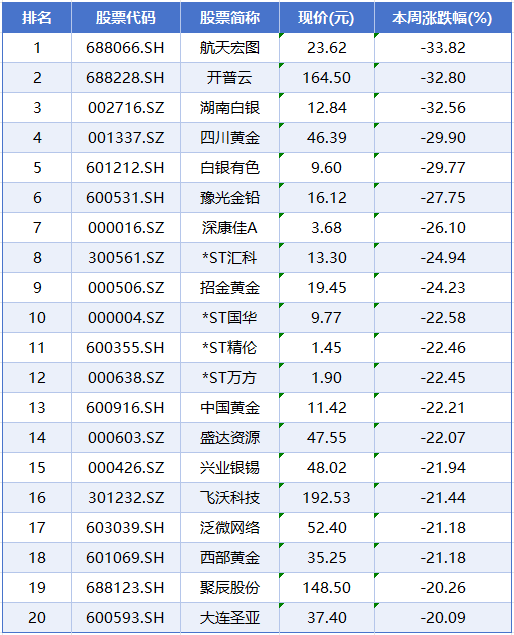
Task: Click the price cell 192.53
Action: coord(327,497)
